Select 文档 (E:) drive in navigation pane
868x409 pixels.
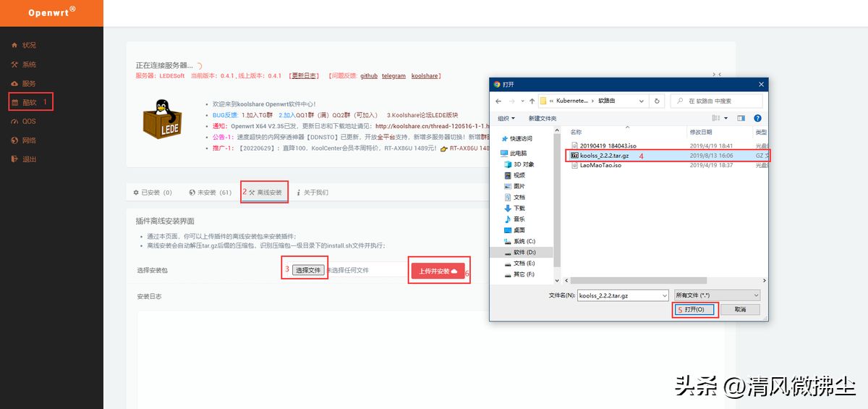(x=519, y=263)
